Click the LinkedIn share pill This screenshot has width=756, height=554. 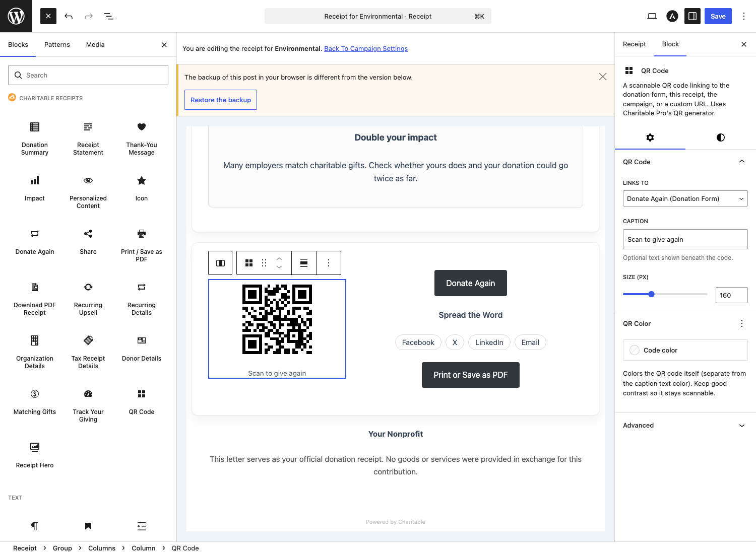489,342
